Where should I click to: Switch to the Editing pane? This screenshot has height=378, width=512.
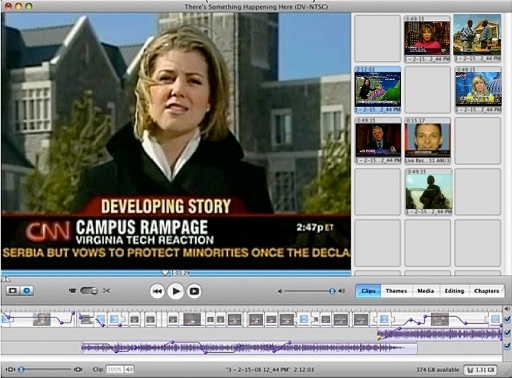454,291
